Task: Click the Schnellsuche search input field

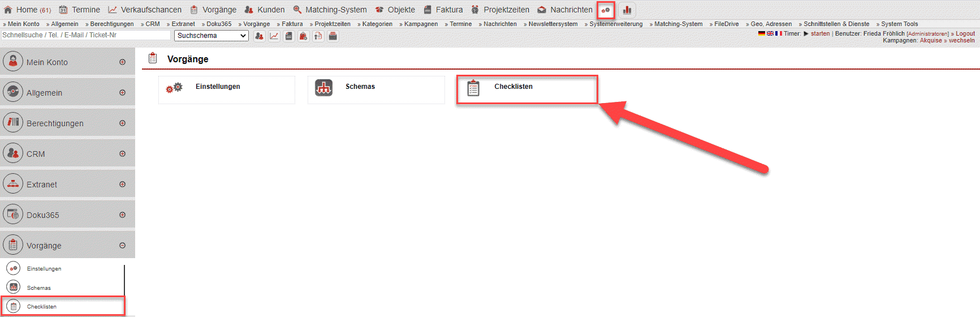Action: [85, 35]
